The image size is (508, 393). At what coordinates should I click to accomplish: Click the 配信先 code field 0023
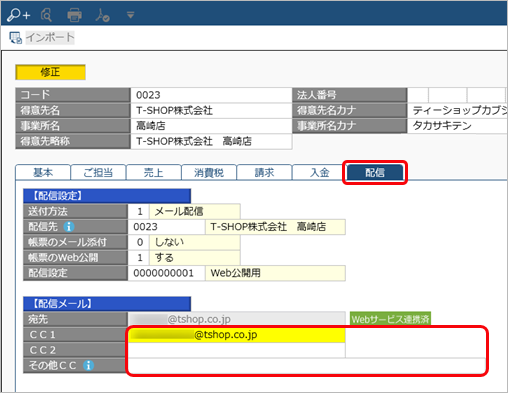167,227
